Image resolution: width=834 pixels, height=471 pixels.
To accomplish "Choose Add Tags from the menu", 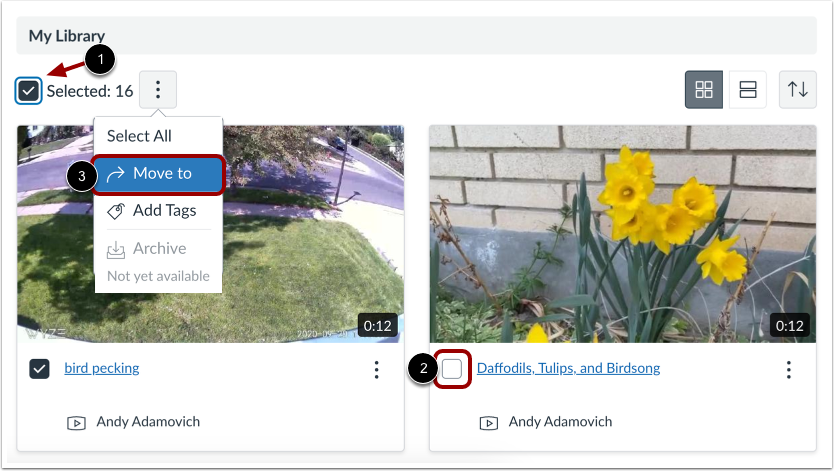I will pos(159,211).
